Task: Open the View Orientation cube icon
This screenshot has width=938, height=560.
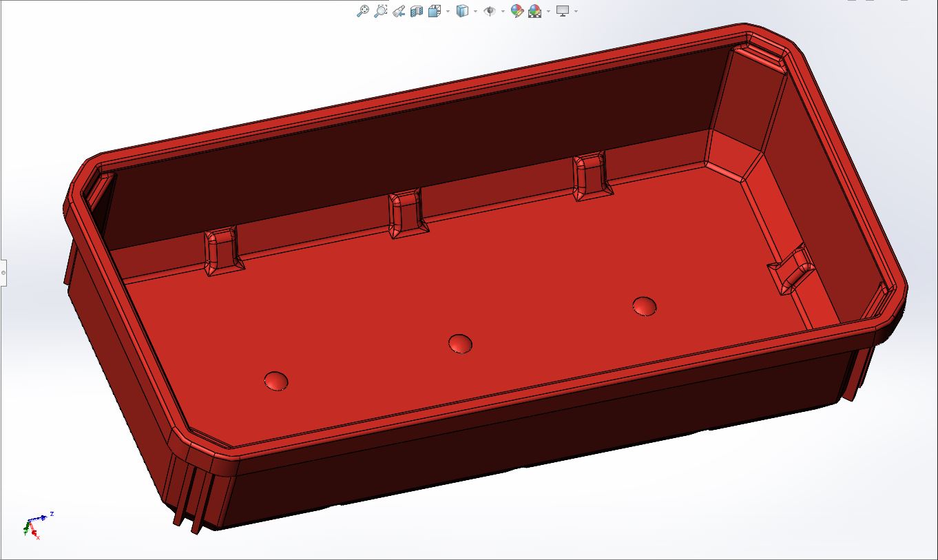Action: pyautogui.click(x=434, y=11)
